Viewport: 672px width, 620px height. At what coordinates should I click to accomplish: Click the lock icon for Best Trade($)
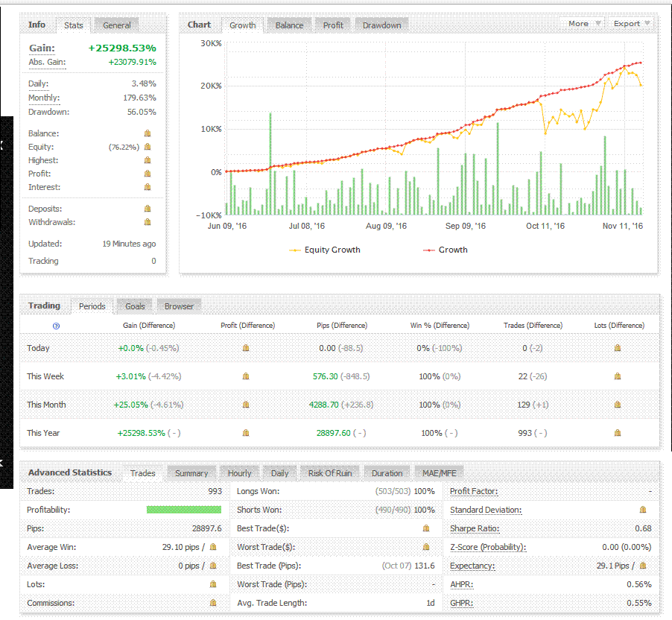point(426,528)
